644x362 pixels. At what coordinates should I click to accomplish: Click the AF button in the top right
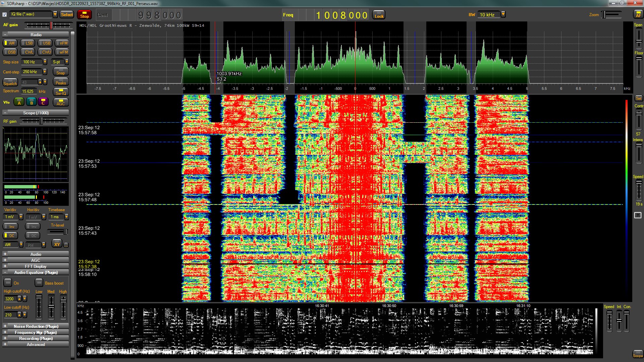click(638, 14)
